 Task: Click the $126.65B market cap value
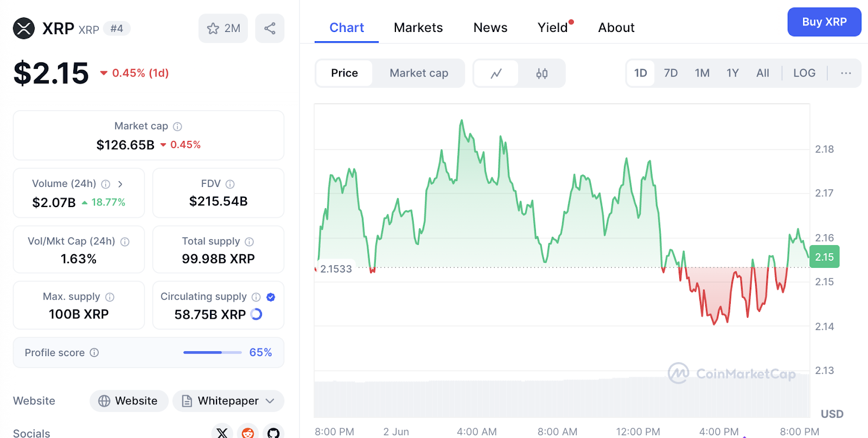[x=125, y=145]
